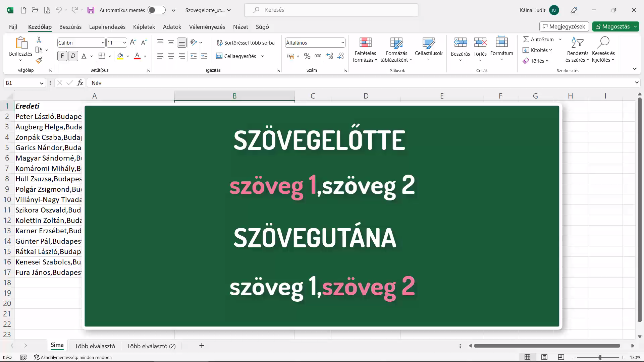Click the green Megosztás button

pos(612,26)
